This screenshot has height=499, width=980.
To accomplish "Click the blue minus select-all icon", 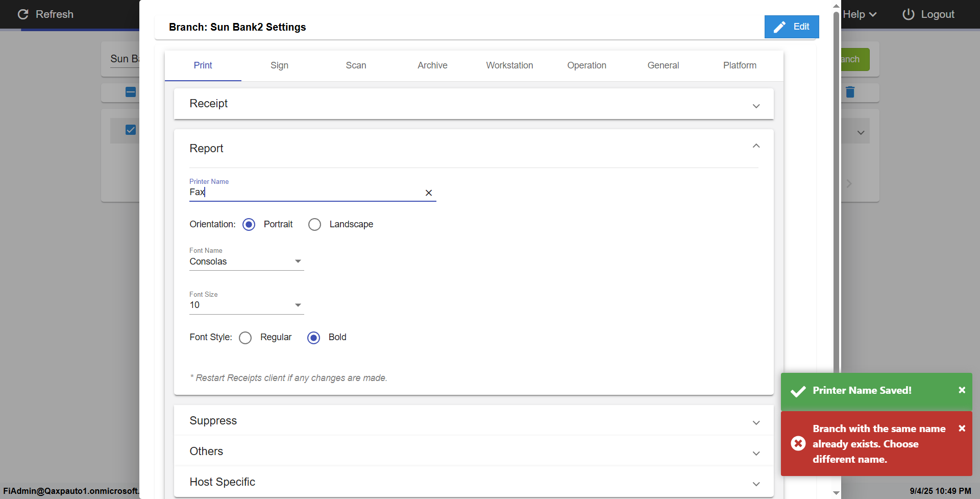I will pyautogui.click(x=131, y=92).
